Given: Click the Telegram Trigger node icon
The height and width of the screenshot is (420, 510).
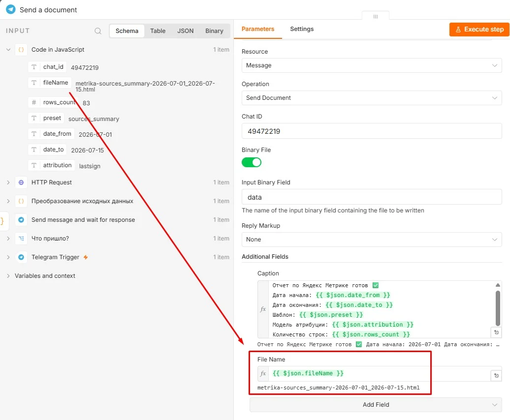Looking at the screenshot, I should (21, 257).
